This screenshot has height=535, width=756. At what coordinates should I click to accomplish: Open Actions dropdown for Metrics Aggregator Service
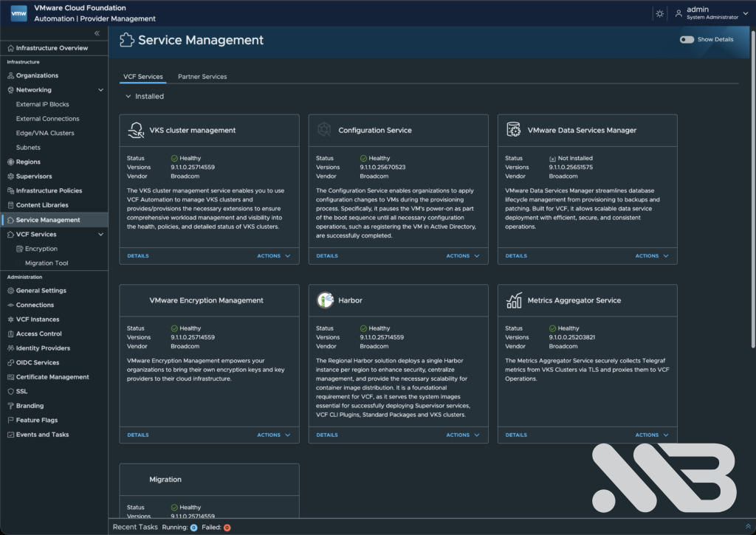coord(652,435)
